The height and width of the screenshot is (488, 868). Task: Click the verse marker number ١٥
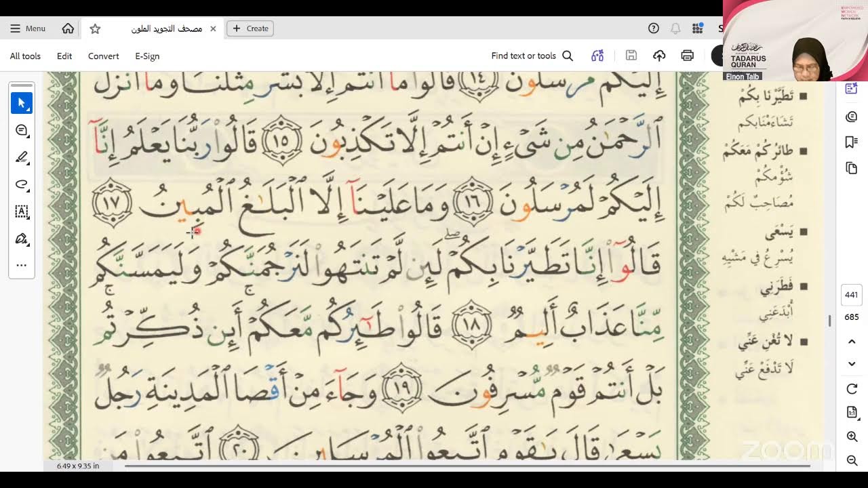coord(281,140)
